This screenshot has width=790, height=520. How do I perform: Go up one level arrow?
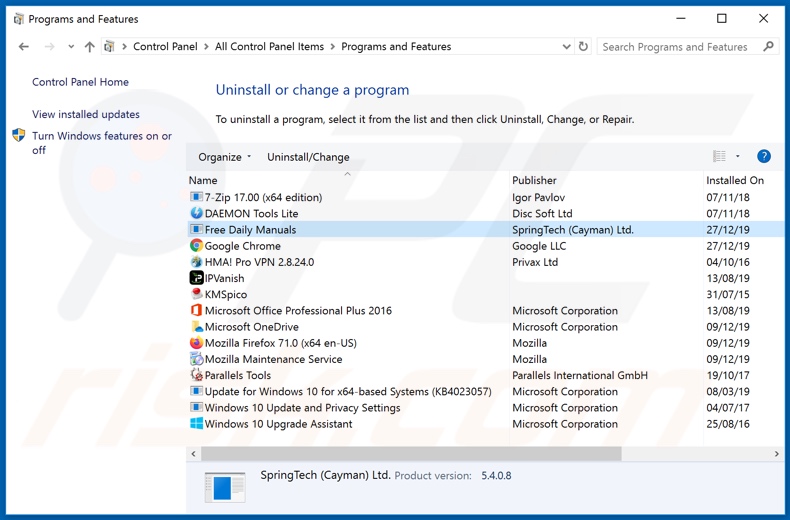(x=89, y=47)
